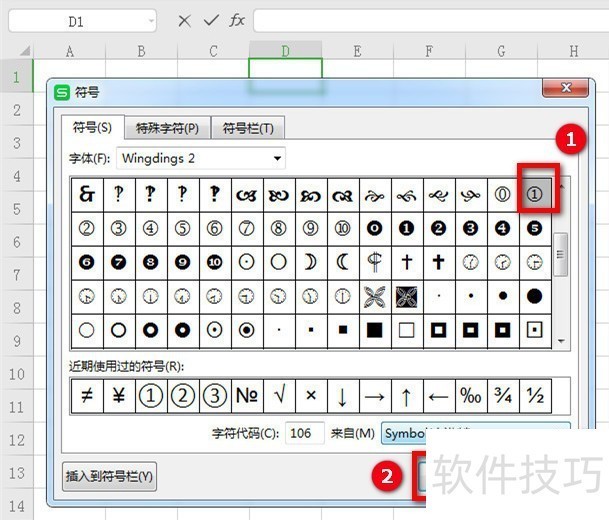The image size is (609, 520).
Task: Click the formula bar input area
Action: coord(431,21)
